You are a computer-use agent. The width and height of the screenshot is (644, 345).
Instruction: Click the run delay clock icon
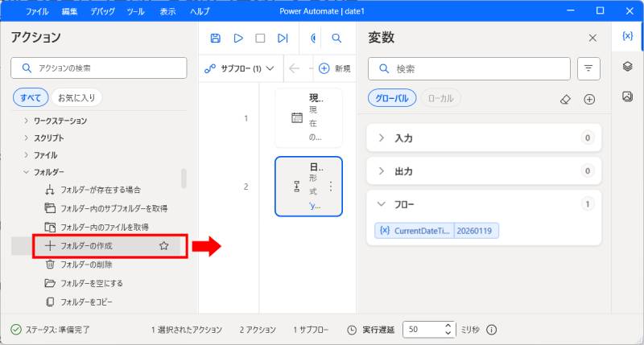(352, 330)
